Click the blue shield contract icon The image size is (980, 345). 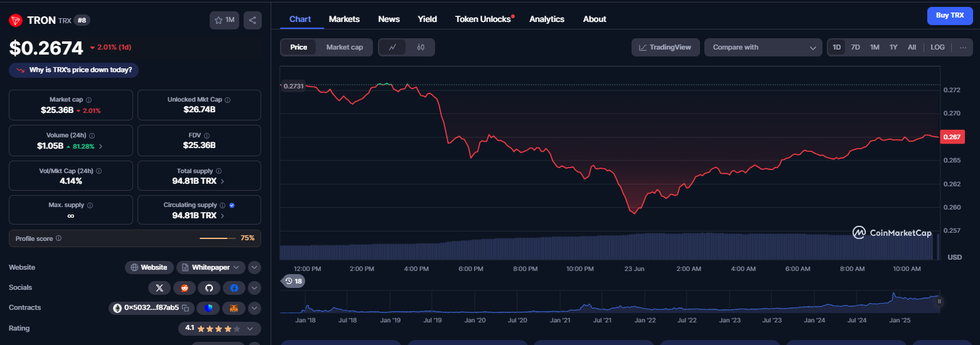coord(208,308)
